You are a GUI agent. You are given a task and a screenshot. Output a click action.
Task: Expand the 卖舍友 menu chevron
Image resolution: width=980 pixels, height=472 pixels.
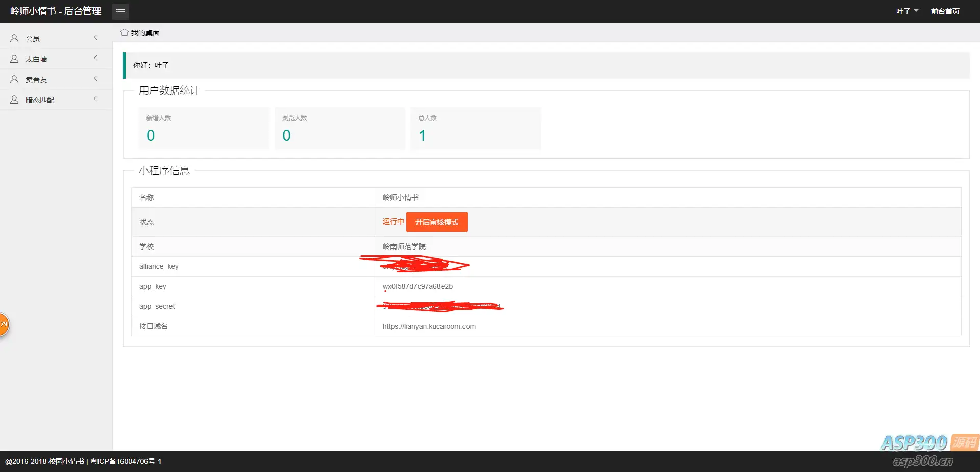(95, 78)
